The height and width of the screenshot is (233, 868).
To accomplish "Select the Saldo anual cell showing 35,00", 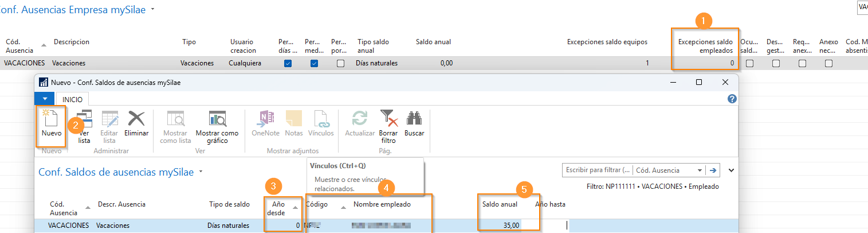I will coord(500,226).
